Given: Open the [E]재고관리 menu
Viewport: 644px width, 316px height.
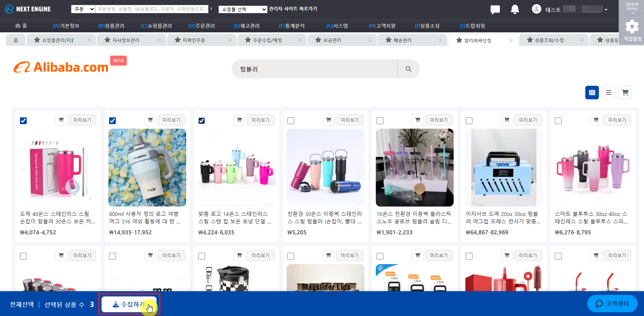Looking at the screenshot, I should (246, 26).
